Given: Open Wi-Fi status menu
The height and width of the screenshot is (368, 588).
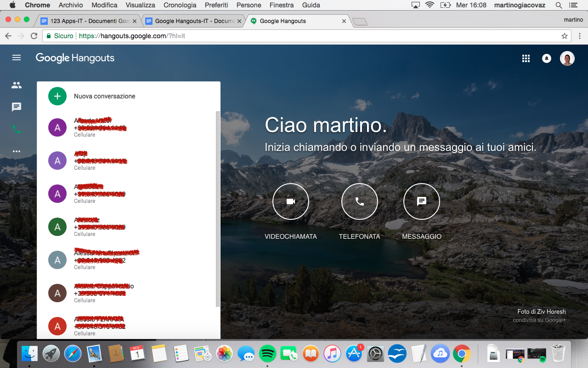Looking at the screenshot, I should tap(430, 5).
